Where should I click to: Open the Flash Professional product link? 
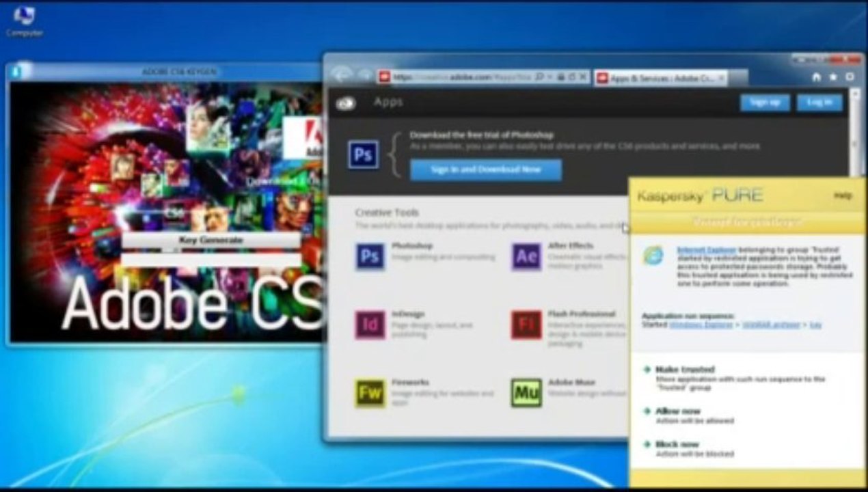[582, 314]
